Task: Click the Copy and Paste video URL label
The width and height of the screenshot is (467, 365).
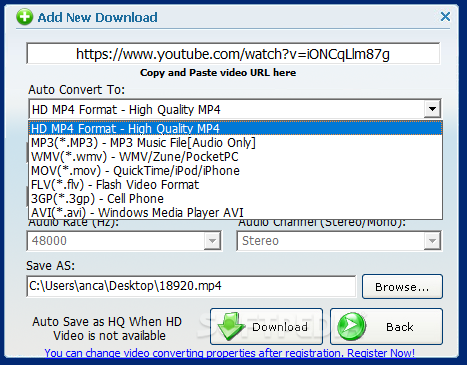Action: (x=218, y=73)
